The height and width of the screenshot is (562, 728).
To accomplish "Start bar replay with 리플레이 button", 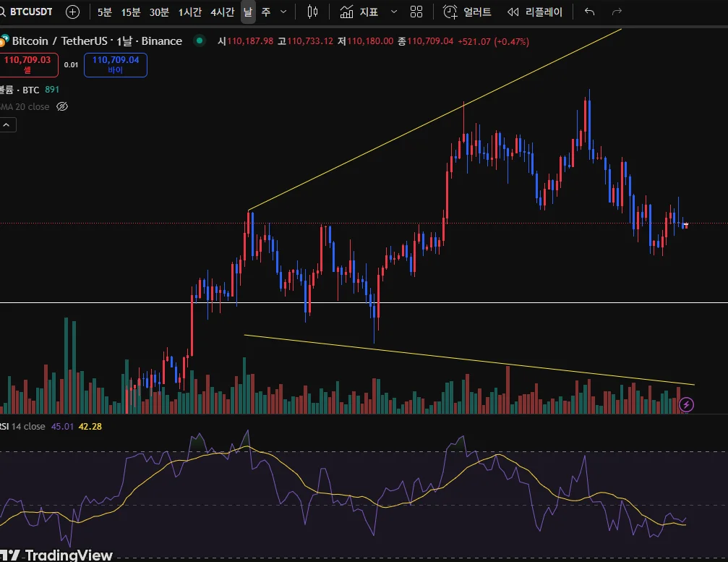I will pos(534,12).
